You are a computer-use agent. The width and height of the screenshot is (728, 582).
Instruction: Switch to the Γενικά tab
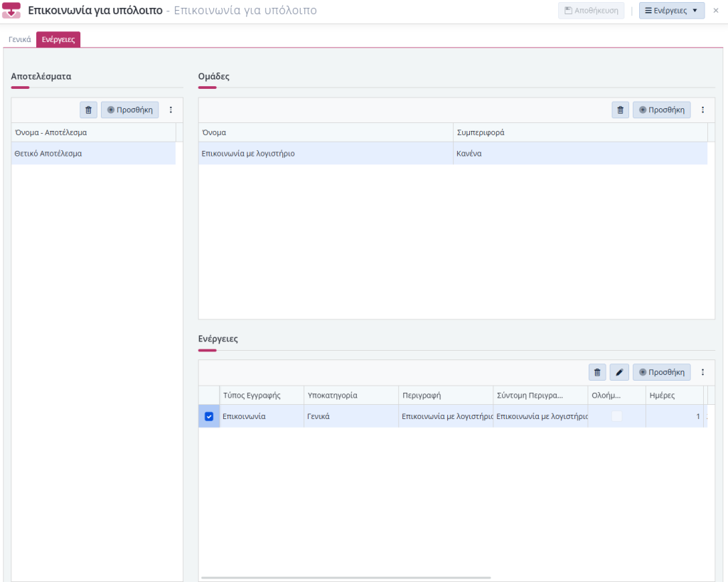click(20, 40)
